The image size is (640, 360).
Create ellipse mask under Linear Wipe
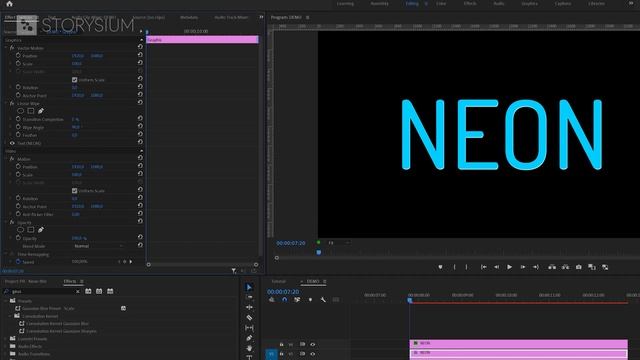pos(20,111)
